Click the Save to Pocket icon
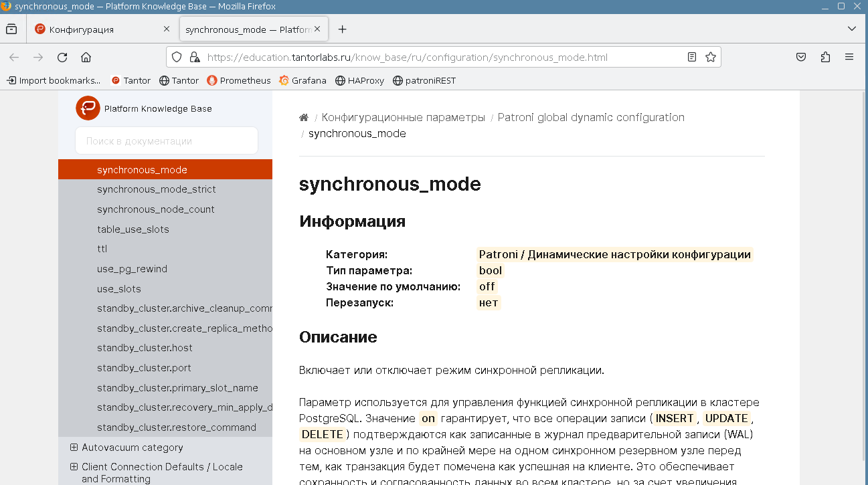 (800, 58)
